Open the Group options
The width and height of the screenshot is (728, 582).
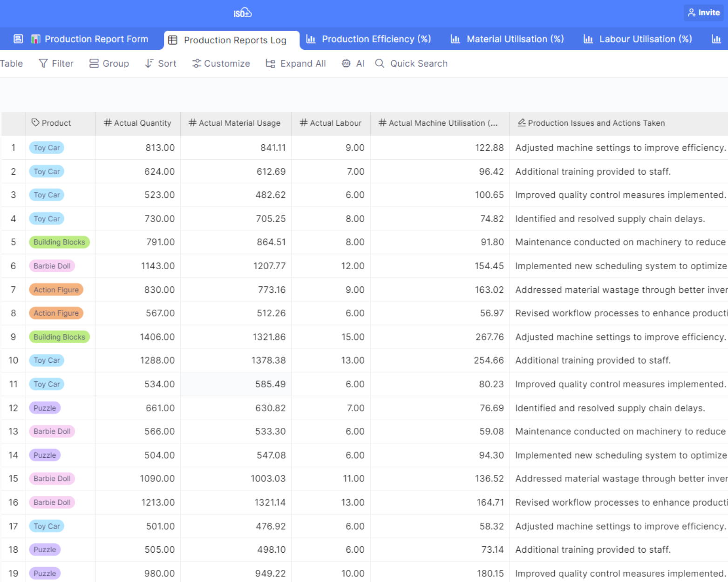(x=109, y=63)
